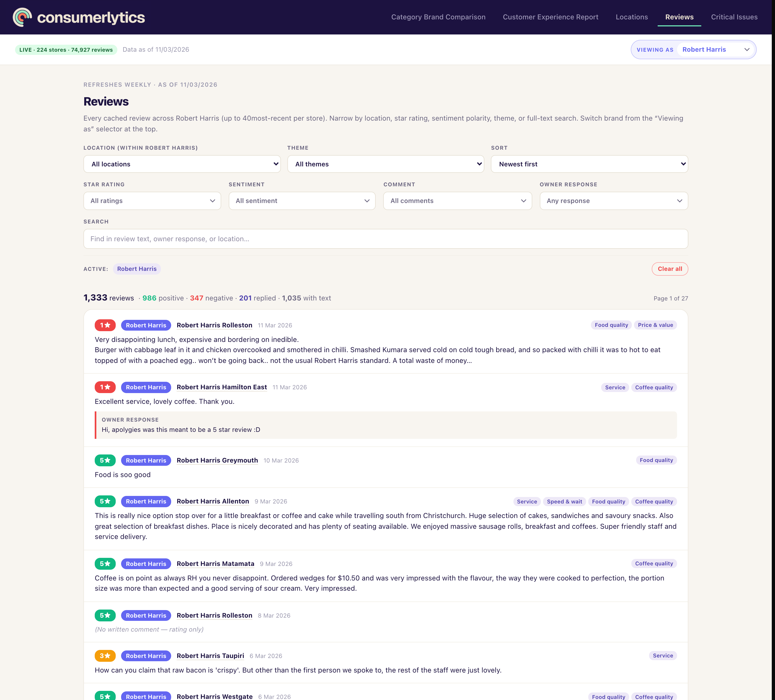Click the '347 negative' count

pos(212,298)
